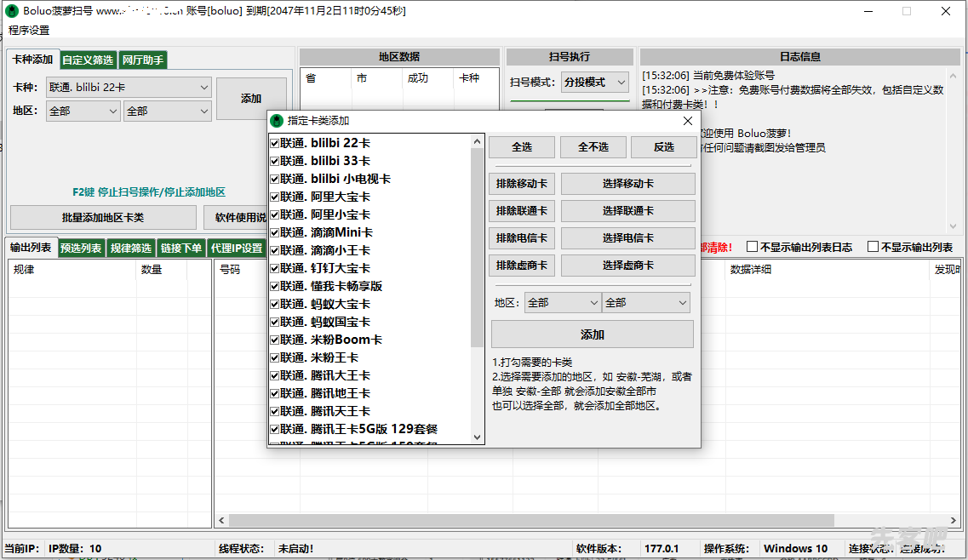The width and height of the screenshot is (968, 560).
Task: Click the Boluo app icon in title bar
Action: (12, 11)
